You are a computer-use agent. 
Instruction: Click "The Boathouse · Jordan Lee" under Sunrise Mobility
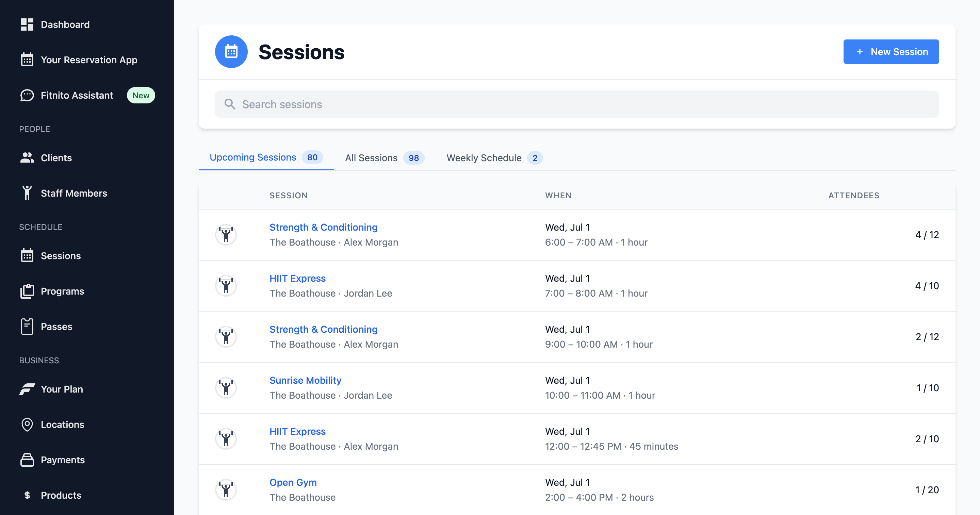click(x=331, y=395)
